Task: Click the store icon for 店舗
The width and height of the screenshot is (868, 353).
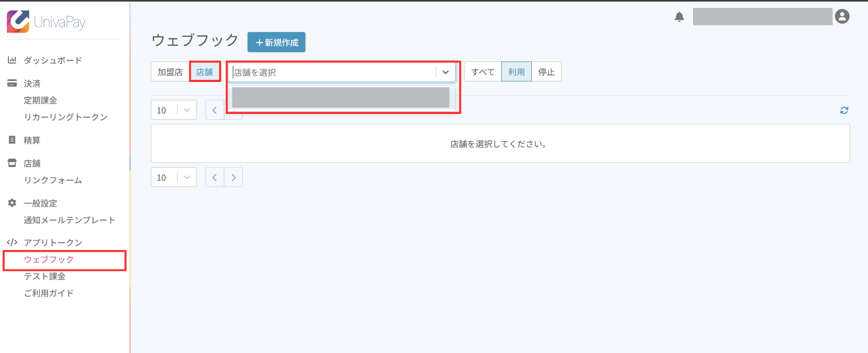Action: (x=12, y=163)
